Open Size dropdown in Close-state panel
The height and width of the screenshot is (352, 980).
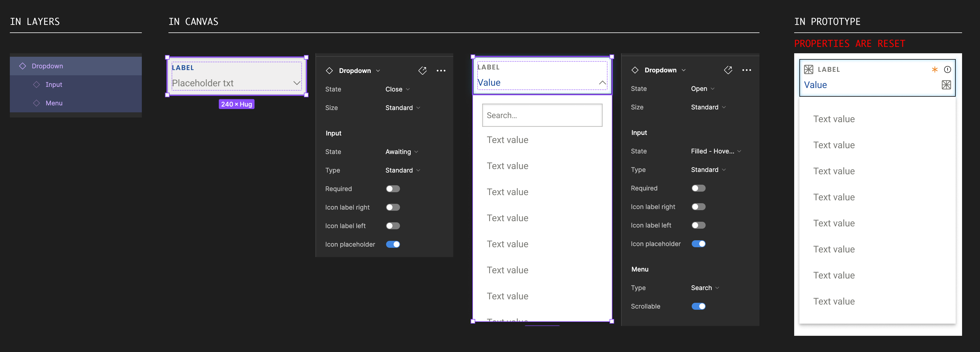tap(403, 108)
